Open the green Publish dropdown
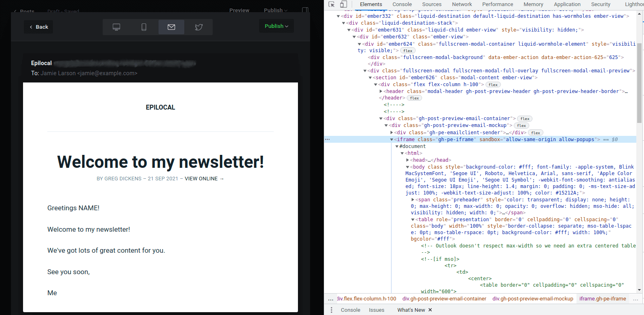The height and width of the screenshot is (315, 644). [277, 26]
